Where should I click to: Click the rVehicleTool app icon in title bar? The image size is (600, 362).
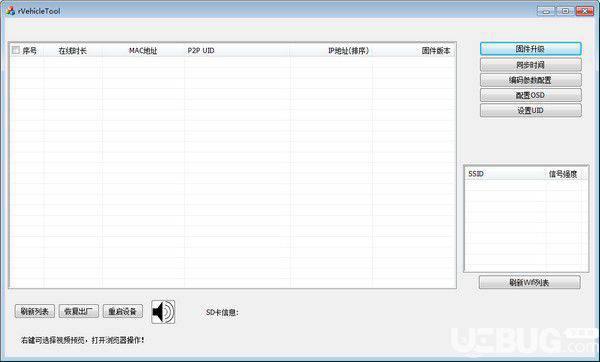[x=10, y=11]
